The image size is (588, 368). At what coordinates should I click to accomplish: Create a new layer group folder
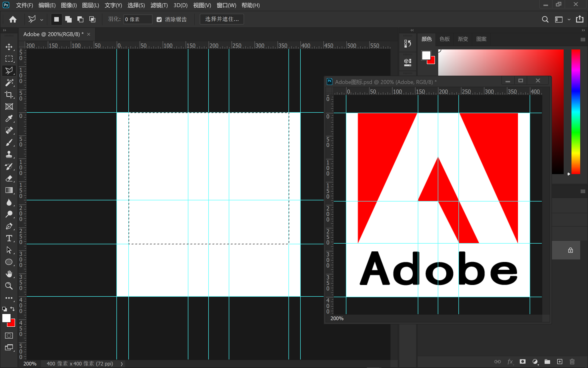coord(547,362)
